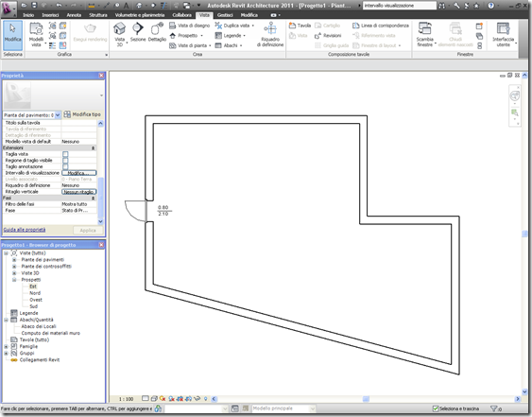Switch to the Collabora ribbon tab
Image resolution: width=532 pixels, height=417 pixels.
pos(181,15)
